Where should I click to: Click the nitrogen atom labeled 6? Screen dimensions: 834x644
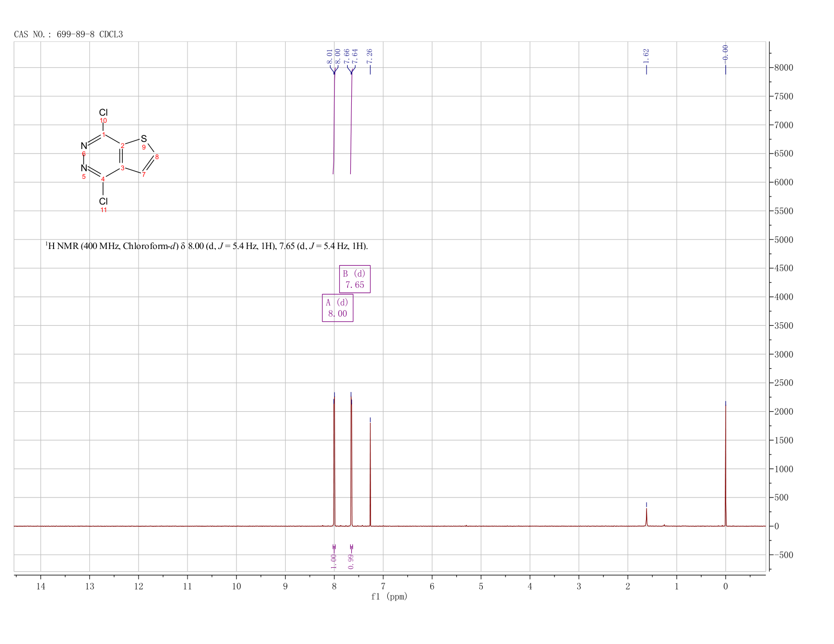[84, 146]
